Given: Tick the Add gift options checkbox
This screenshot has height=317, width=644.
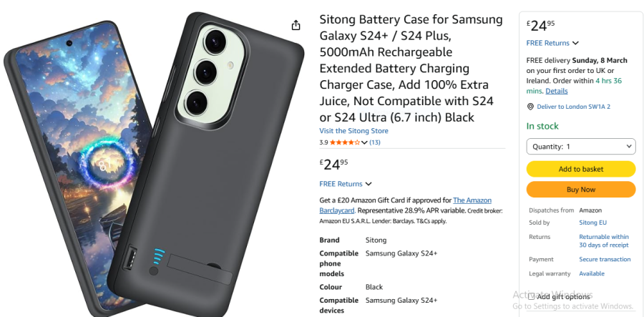Looking at the screenshot, I should point(532,296).
